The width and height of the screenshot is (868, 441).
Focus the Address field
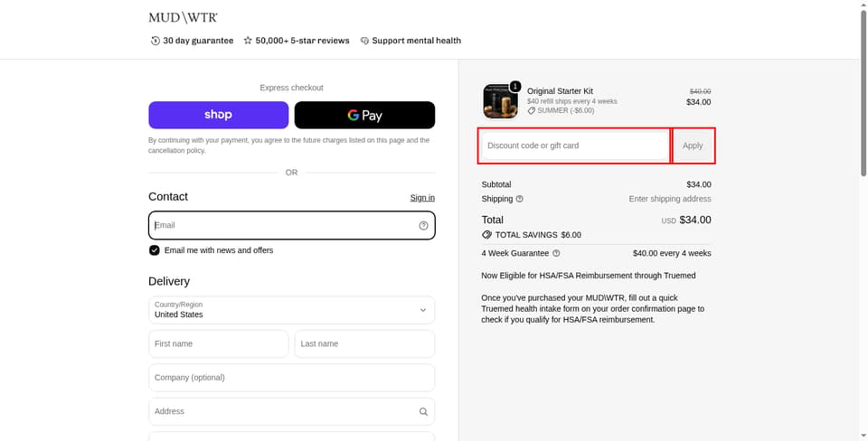(x=292, y=411)
